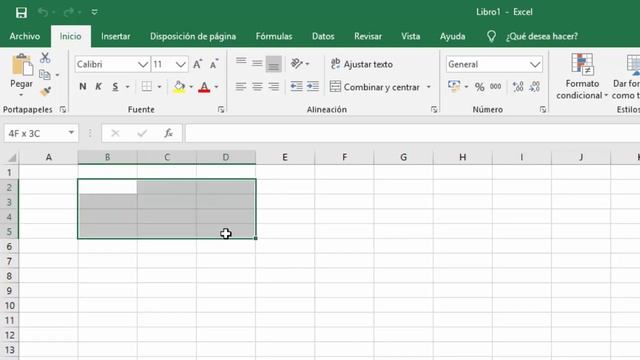Click the Save icon in the title bar
Screen dimensions: 640x360
click(x=21, y=12)
